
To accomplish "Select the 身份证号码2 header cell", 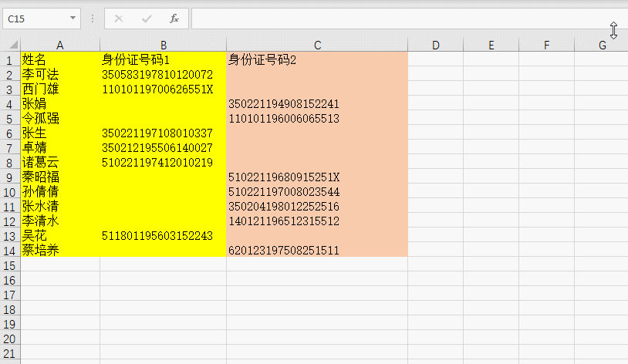I will point(317,59).
